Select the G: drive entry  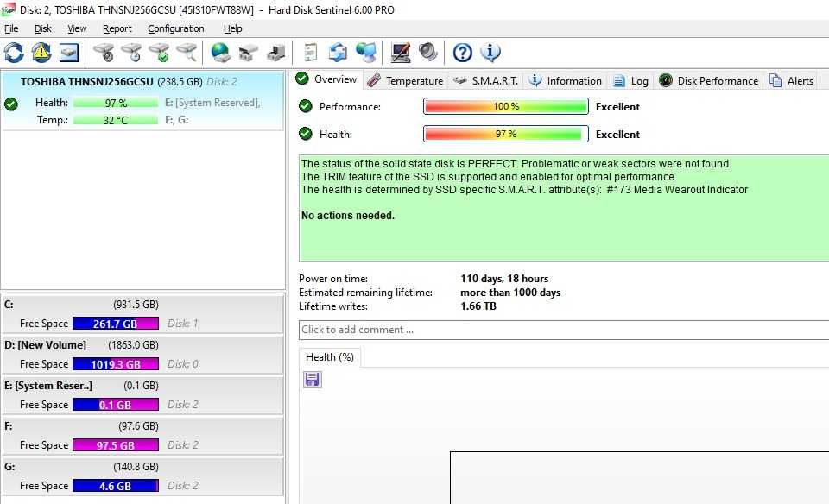pyautogui.click(x=142, y=476)
